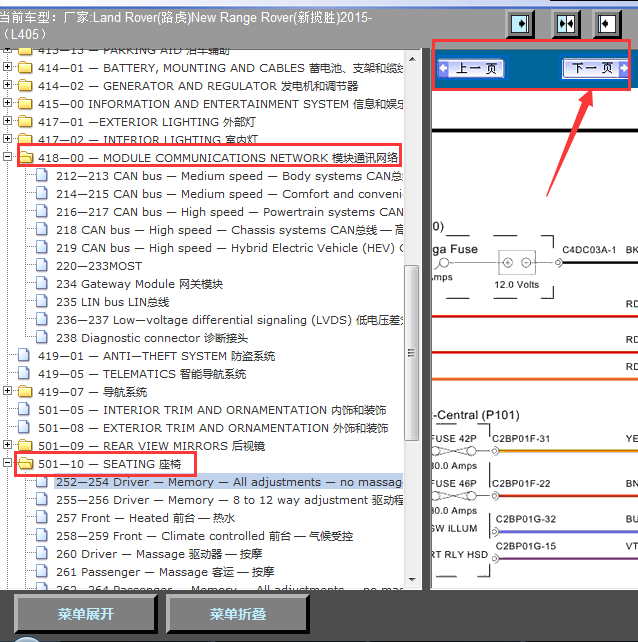Click document icon of 212-213 CAN bus Body systems
Image resolution: width=638 pixels, height=642 pixels.
(x=41, y=175)
